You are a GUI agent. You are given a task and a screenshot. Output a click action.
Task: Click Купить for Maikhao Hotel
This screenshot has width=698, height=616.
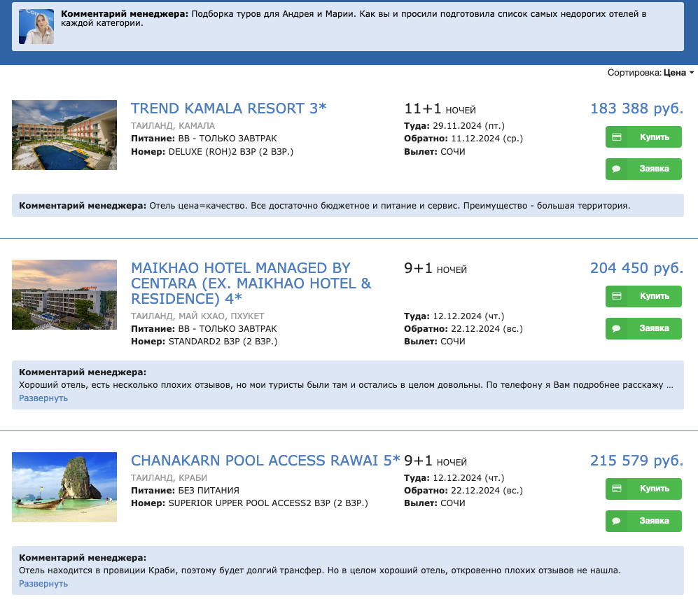tap(643, 296)
